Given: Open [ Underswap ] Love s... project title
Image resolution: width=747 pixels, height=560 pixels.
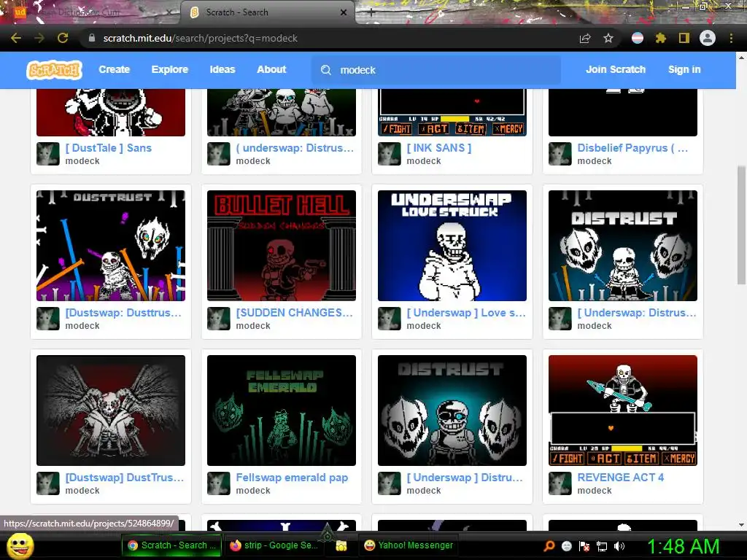Looking at the screenshot, I should (x=466, y=313).
